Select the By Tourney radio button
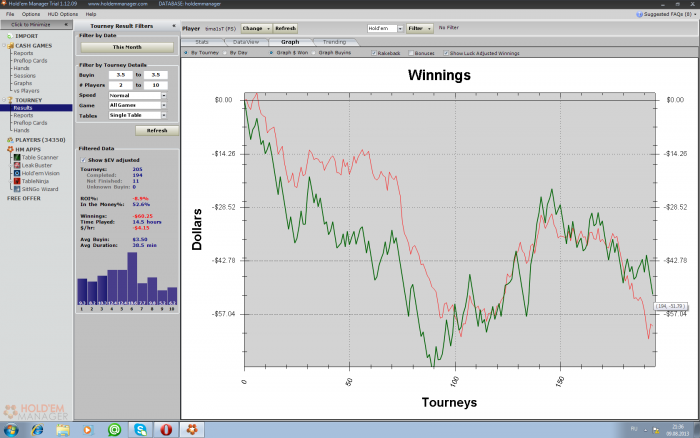This screenshot has height=438, width=700. (x=186, y=53)
